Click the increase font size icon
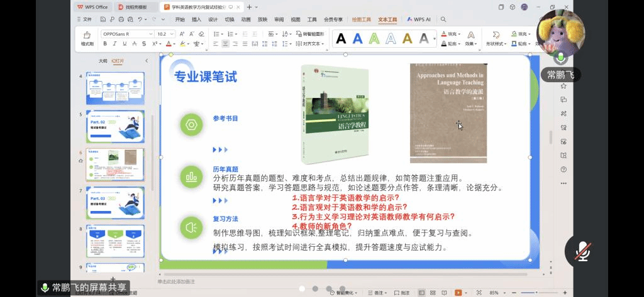The image size is (644, 297). (x=182, y=34)
